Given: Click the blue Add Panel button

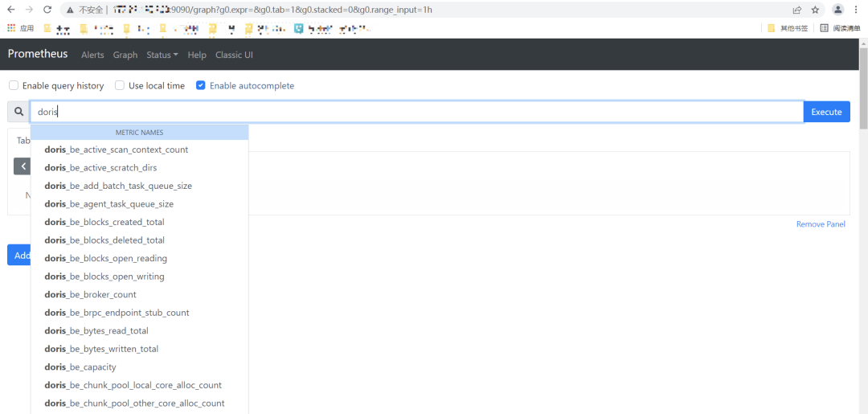Looking at the screenshot, I should [x=18, y=255].
